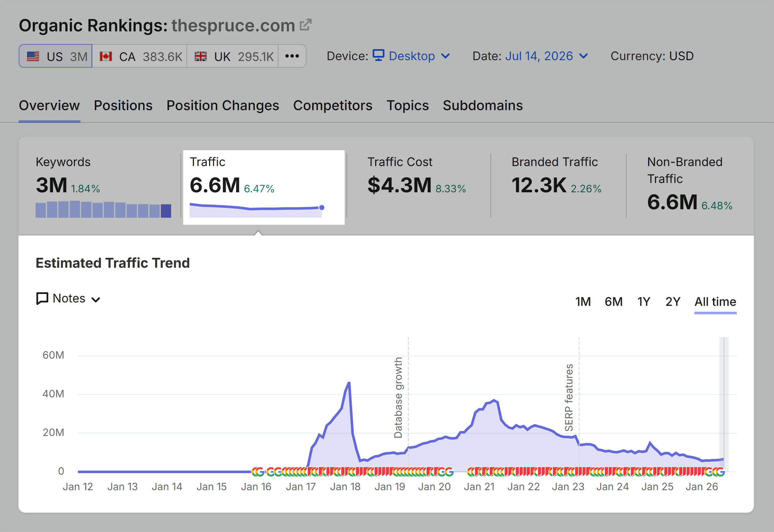
Task: Set chart range to 1M
Action: [583, 302]
